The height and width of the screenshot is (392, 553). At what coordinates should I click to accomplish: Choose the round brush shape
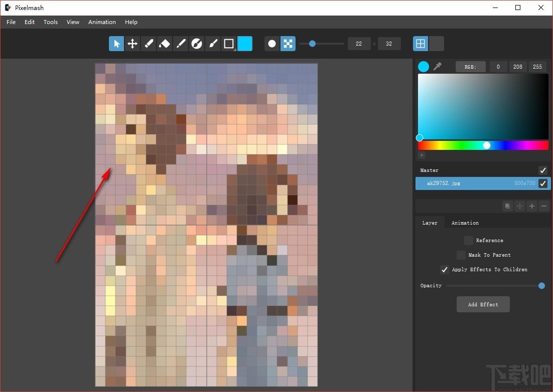(x=272, y=44)
